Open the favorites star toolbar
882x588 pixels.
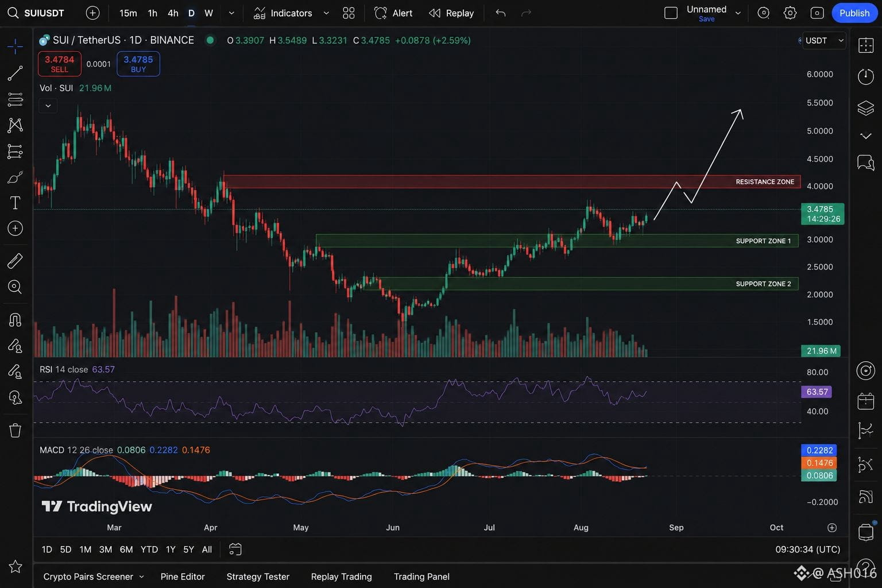pos(16,567)
